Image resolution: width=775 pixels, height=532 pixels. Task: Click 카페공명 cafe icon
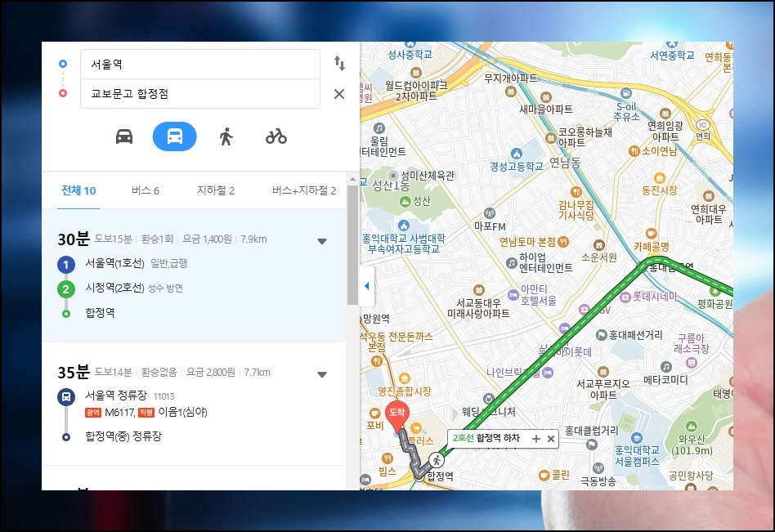pyautogui.click(x=652, y=233)
